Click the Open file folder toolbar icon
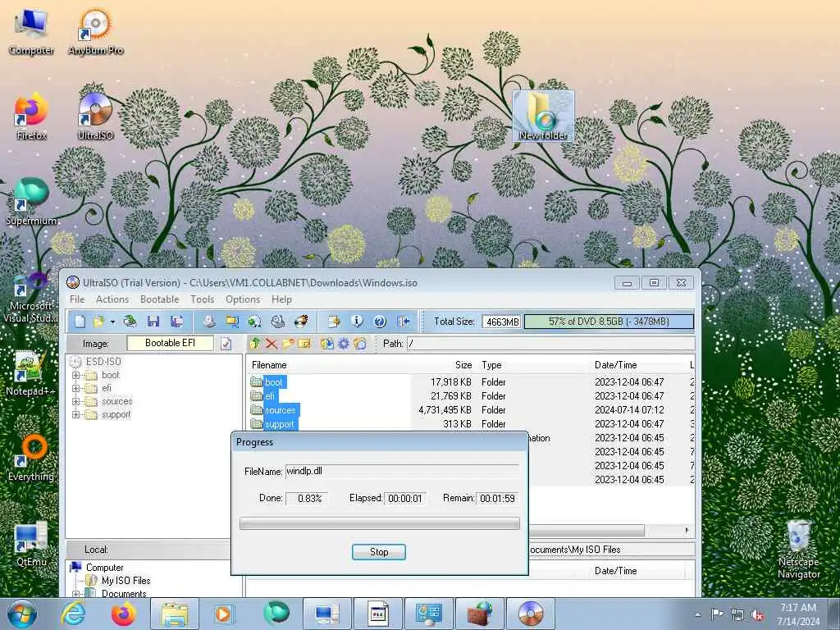 pos(98,322)
